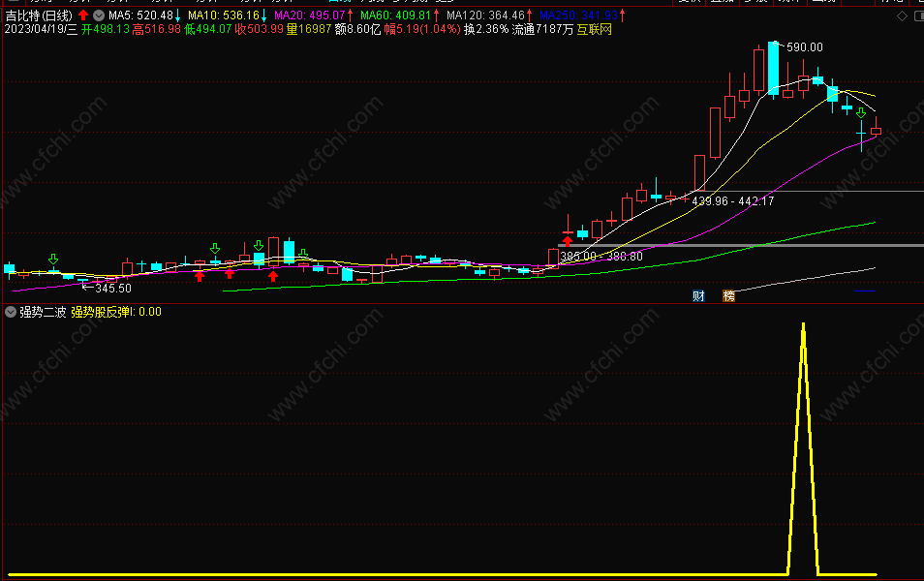Image resolution: width=924 pixels, height=581 pixels.
Task: Click the 590.00 high price label
Action: coord(804,47)
